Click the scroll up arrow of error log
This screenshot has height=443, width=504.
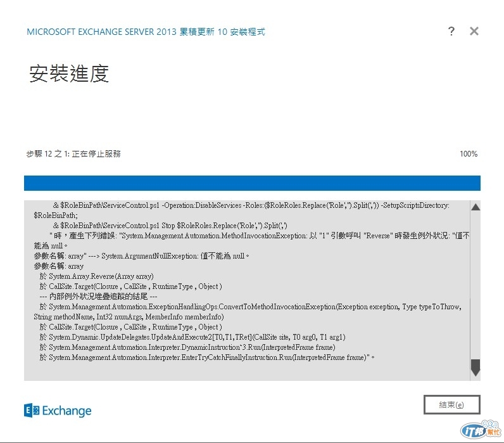coord(476,207)
